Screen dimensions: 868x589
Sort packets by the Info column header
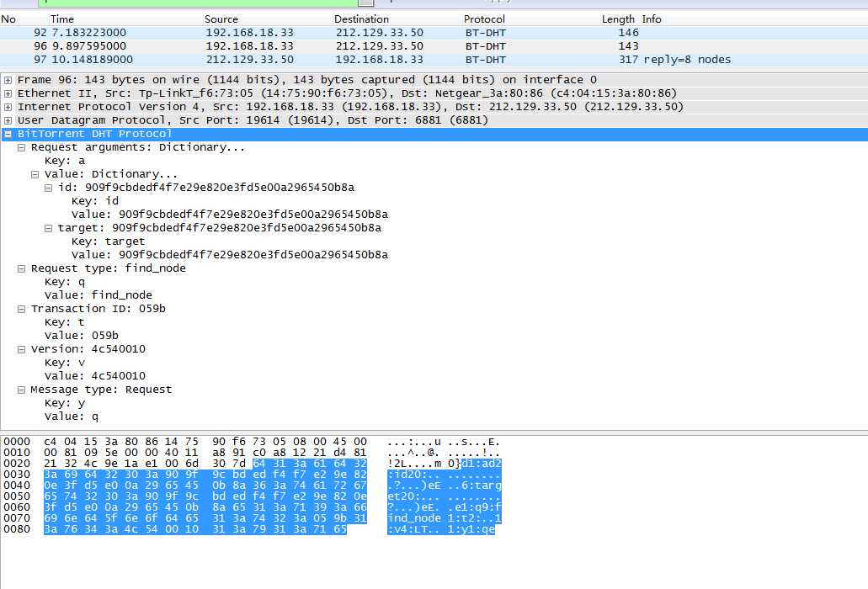coord(652,19)
